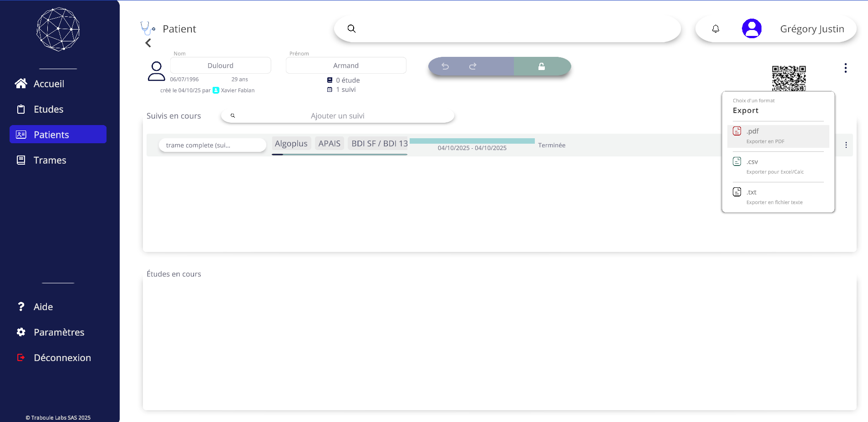Select .pdf export option
Screen dimensions: 868x422
[778, 136]
